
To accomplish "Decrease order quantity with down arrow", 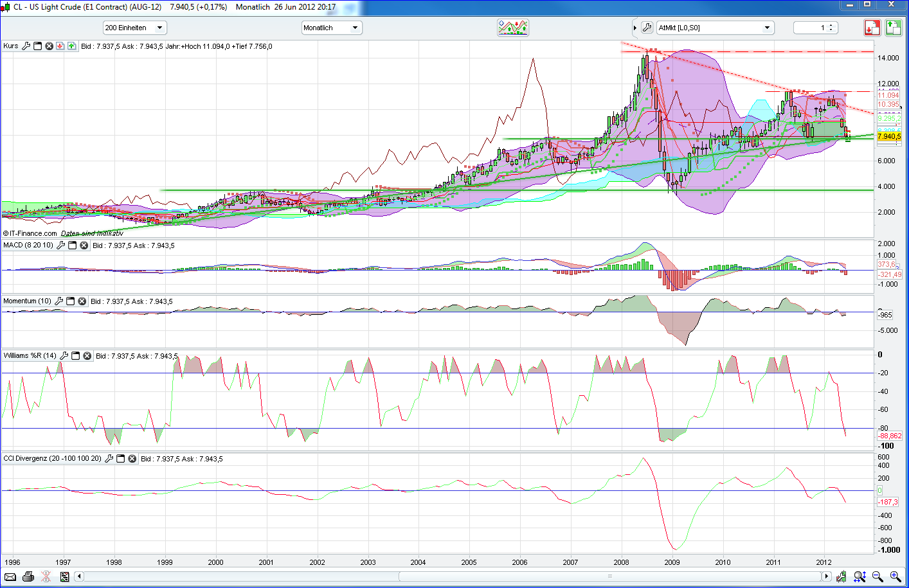I will click(x=831, y=30).
